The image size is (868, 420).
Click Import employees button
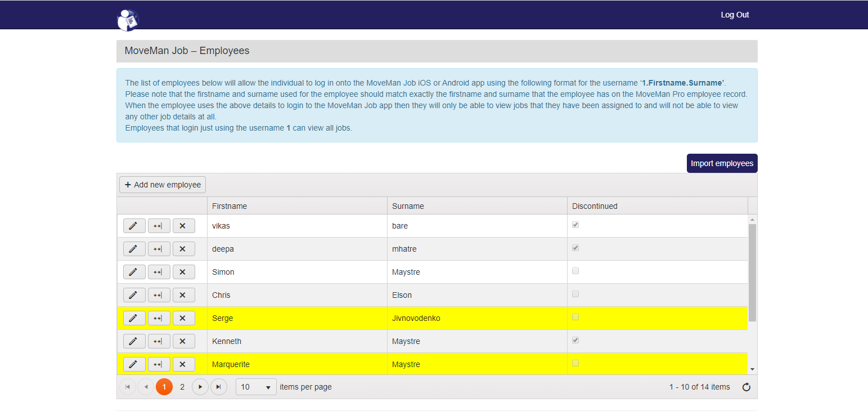point(722,163)
